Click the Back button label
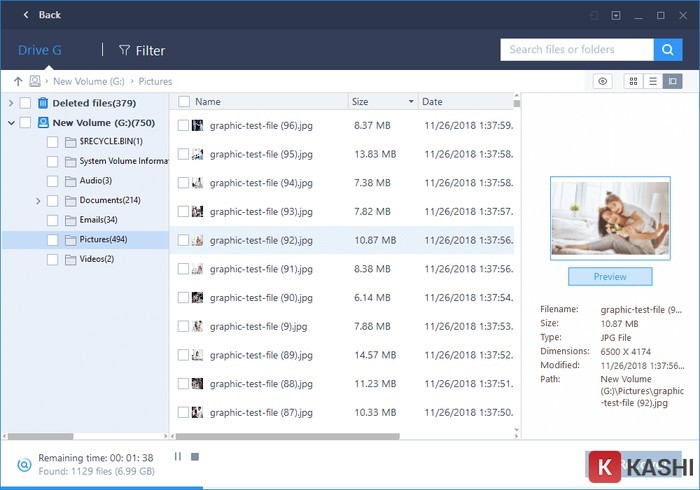700x490 pixels. (x=50, y=15)
